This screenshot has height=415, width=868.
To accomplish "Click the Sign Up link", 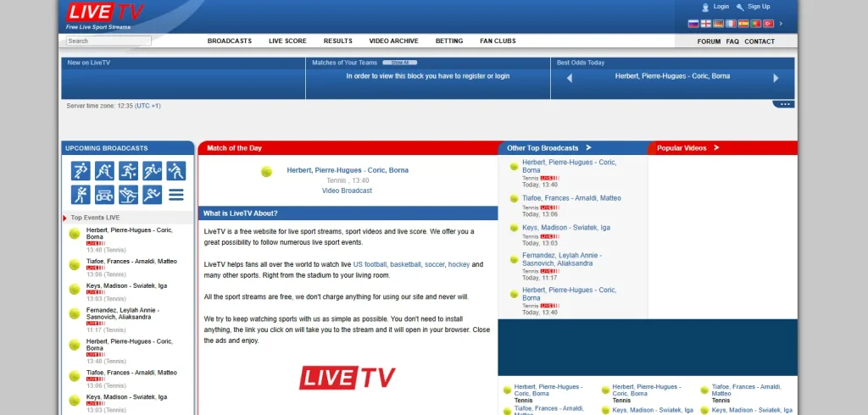I will 759,7.
